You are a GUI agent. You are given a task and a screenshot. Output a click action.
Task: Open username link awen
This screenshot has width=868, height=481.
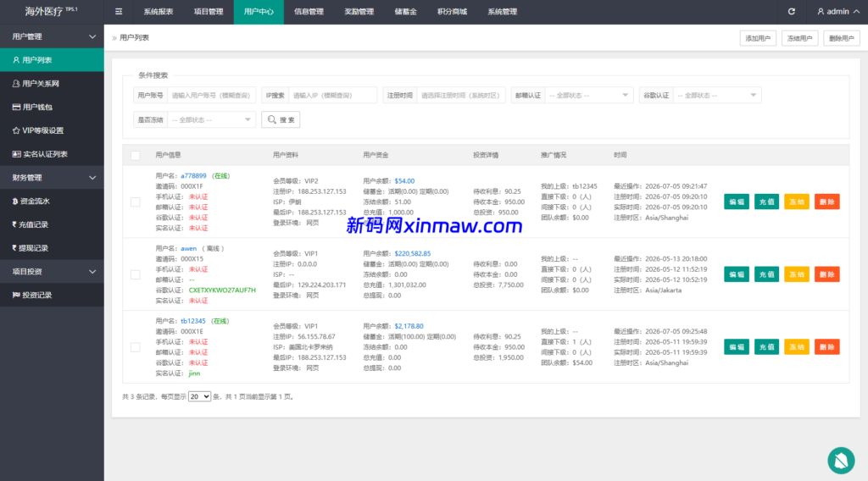(189, 248)
